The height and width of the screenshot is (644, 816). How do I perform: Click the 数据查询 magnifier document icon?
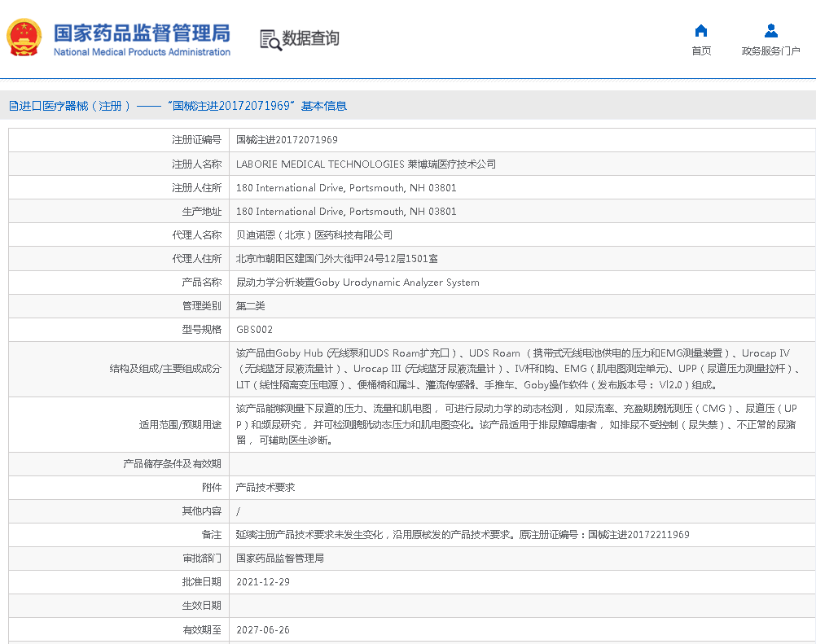point(270,39)
